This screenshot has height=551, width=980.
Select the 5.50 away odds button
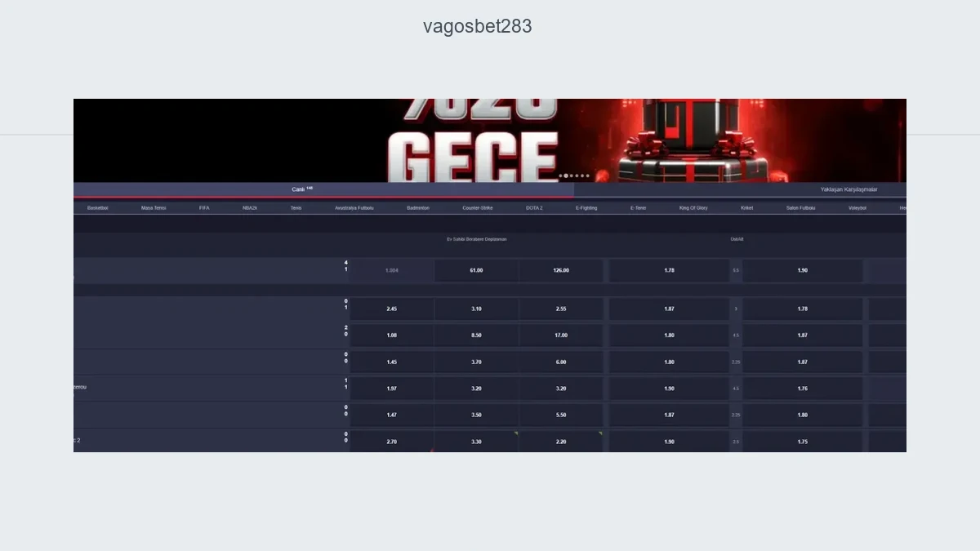561,415
